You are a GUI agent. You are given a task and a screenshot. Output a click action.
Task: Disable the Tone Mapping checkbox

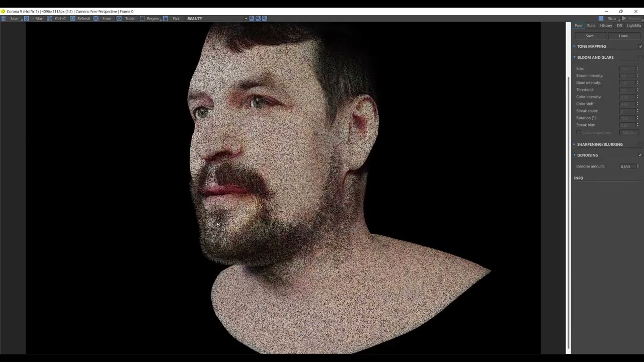click(640, 46)
